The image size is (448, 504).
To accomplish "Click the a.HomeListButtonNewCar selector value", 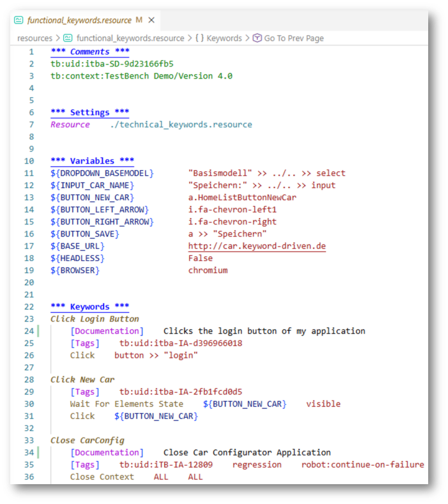I will pos(242,198).
